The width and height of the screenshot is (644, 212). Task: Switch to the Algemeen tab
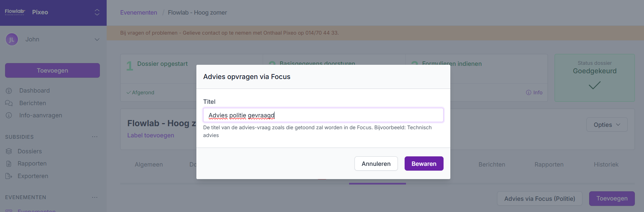149,165
